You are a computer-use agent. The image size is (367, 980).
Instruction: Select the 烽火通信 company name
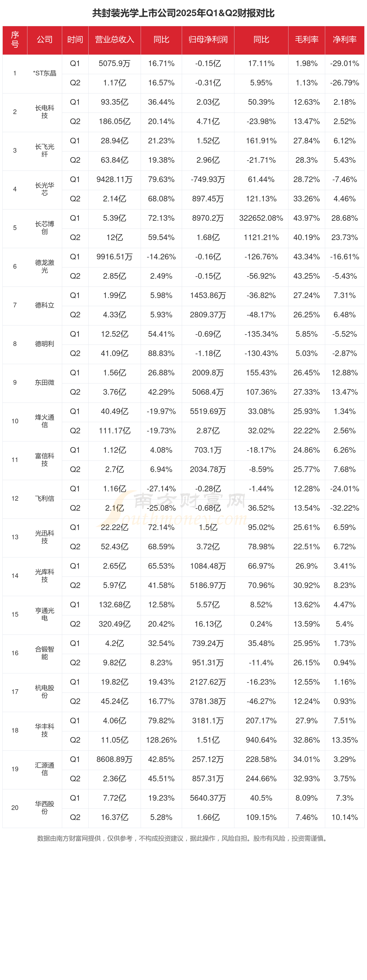click(45, 421)
